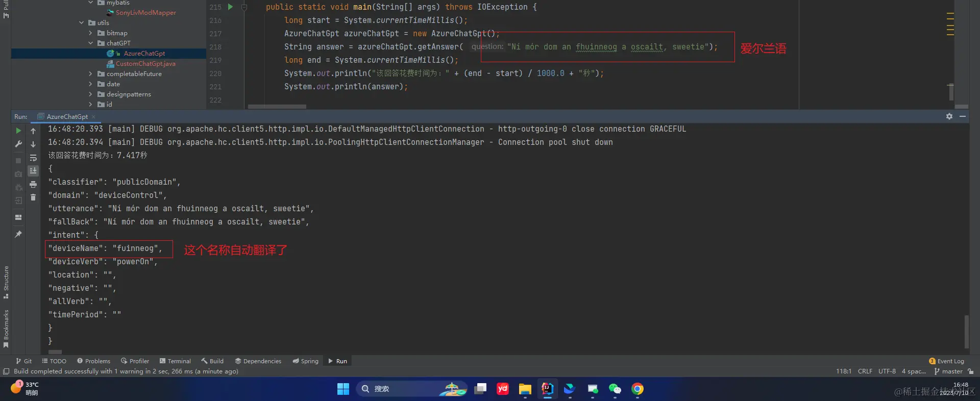Toggle soft-wrap in the console
Viewport: 980px width, 401px height.
point(33,158)
